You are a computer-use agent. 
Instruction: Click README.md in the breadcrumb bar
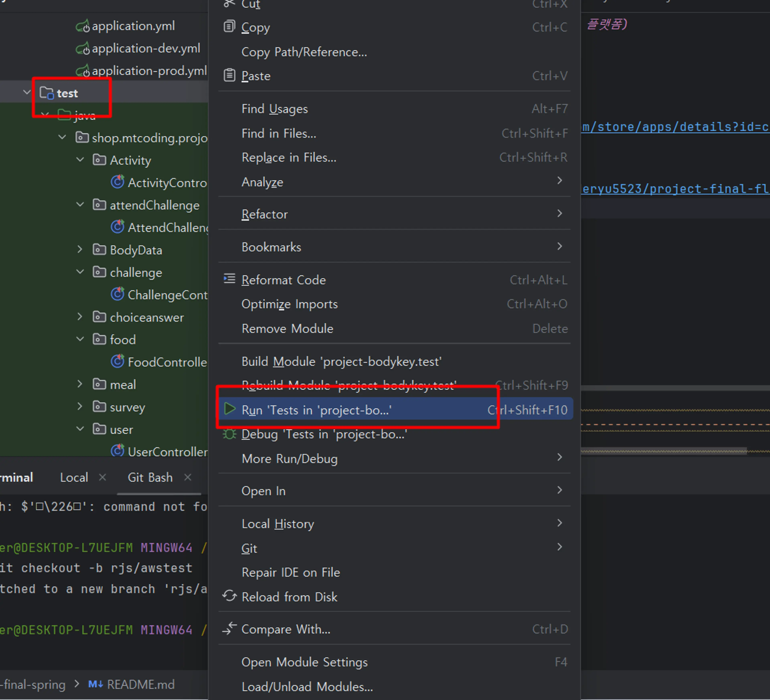click(141, 684)
